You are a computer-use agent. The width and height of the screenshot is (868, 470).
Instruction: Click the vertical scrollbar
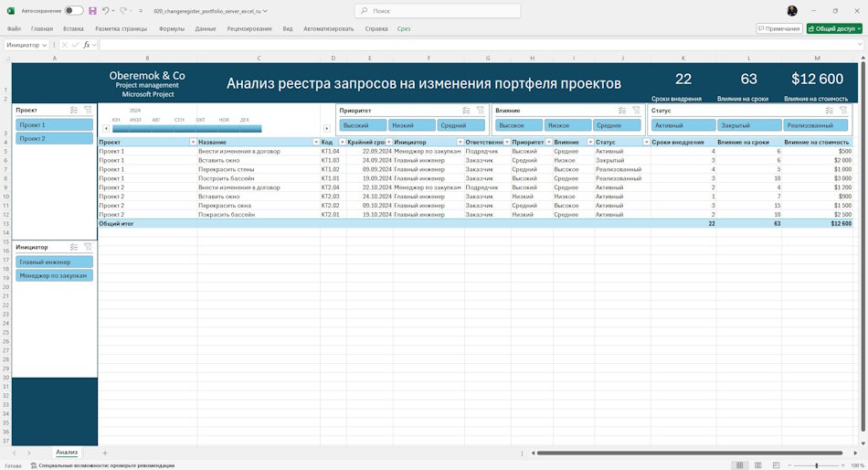[x=863, y=247]
